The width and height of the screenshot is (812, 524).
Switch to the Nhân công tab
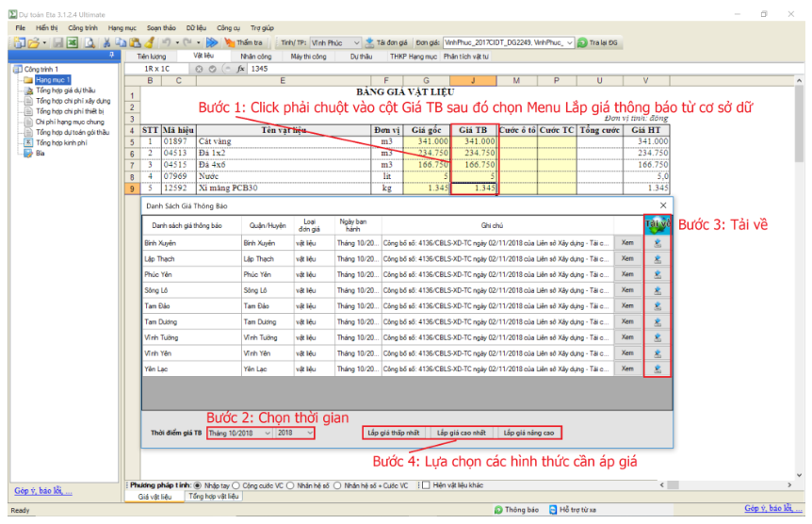pos(256,57)
